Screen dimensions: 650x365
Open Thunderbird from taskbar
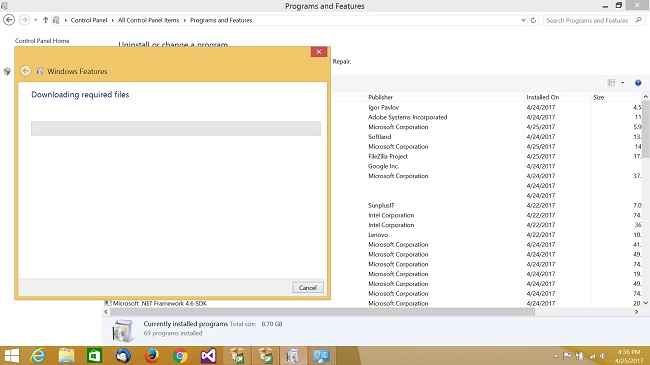(123, 356)
